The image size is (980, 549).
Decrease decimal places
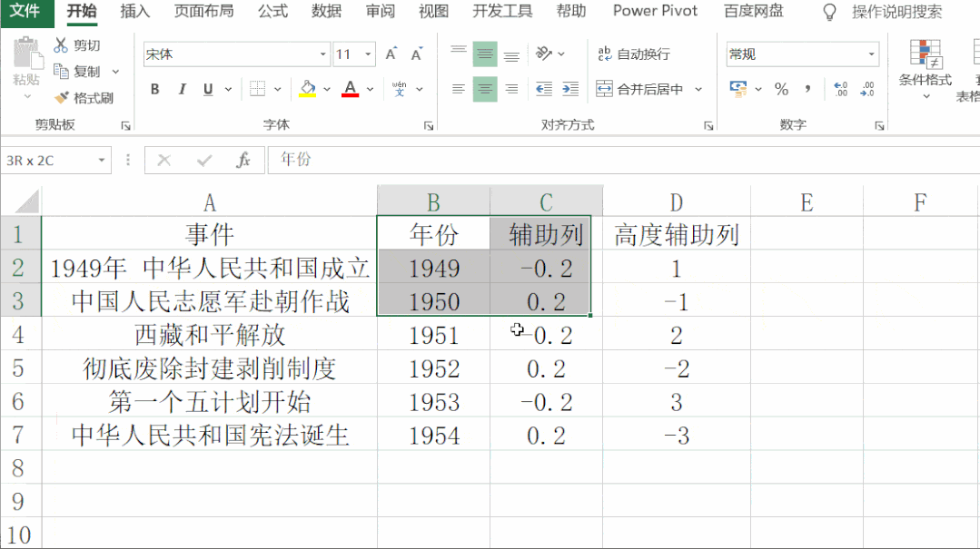[867, 89]
